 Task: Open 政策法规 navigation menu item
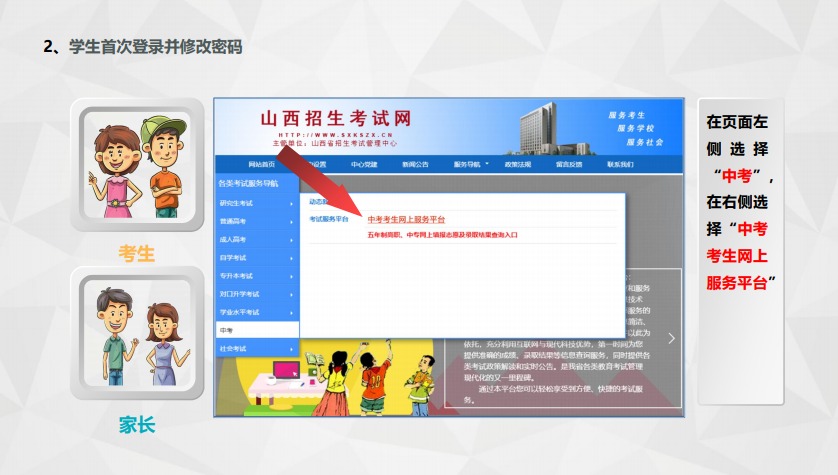[x=518, y=164]
